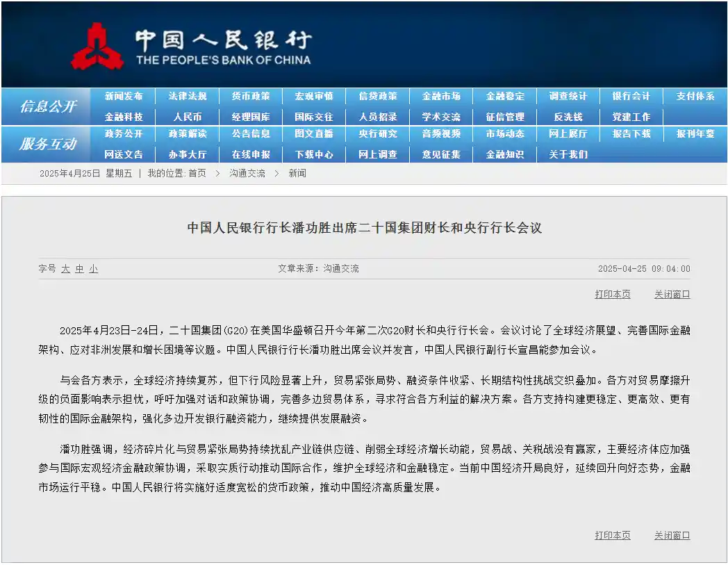Set article font size to 大
The height and width of the screenshot is (565, 728).
click(x=65, y=268)
